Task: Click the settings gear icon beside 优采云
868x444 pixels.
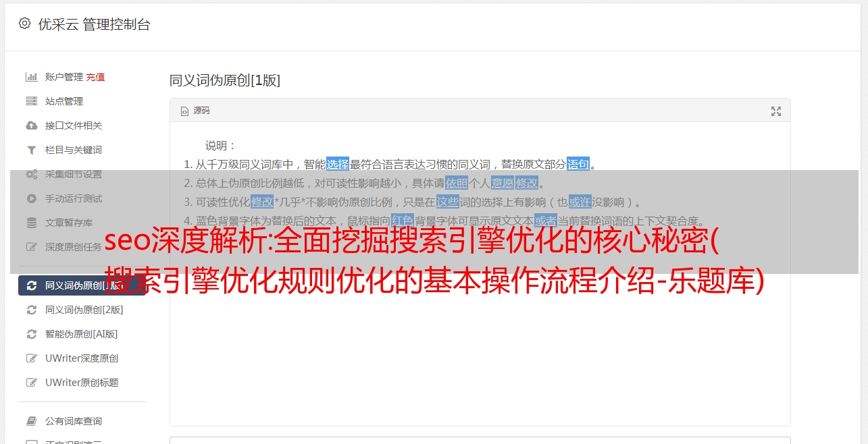Action: (x=25, y=24)
